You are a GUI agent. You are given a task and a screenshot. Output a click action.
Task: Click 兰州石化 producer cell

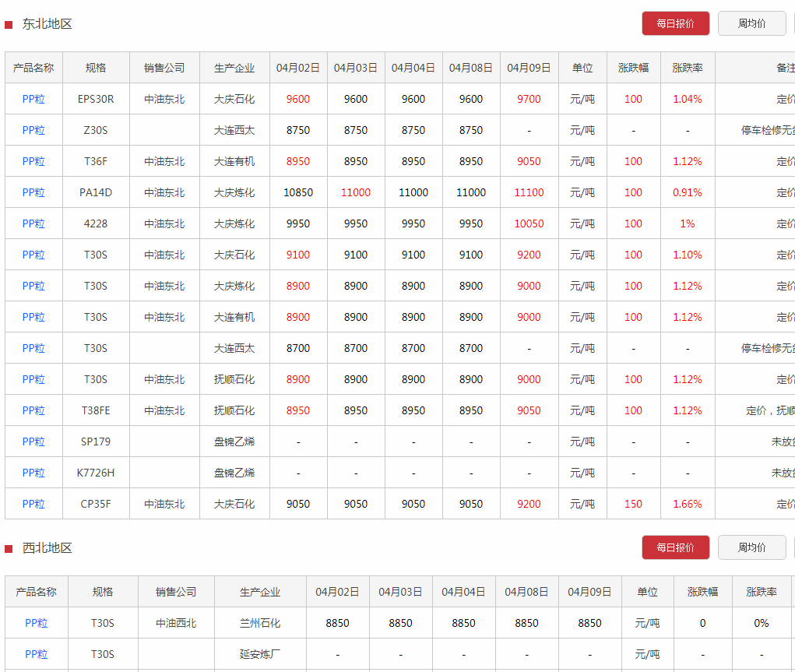click(260, 623)
